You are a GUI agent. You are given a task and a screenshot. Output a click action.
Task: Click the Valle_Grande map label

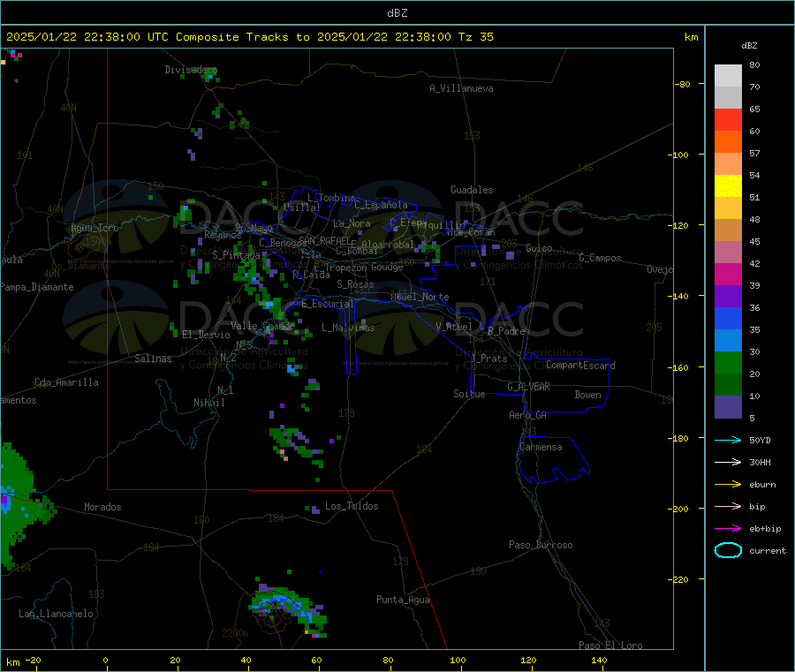[262, 326]
